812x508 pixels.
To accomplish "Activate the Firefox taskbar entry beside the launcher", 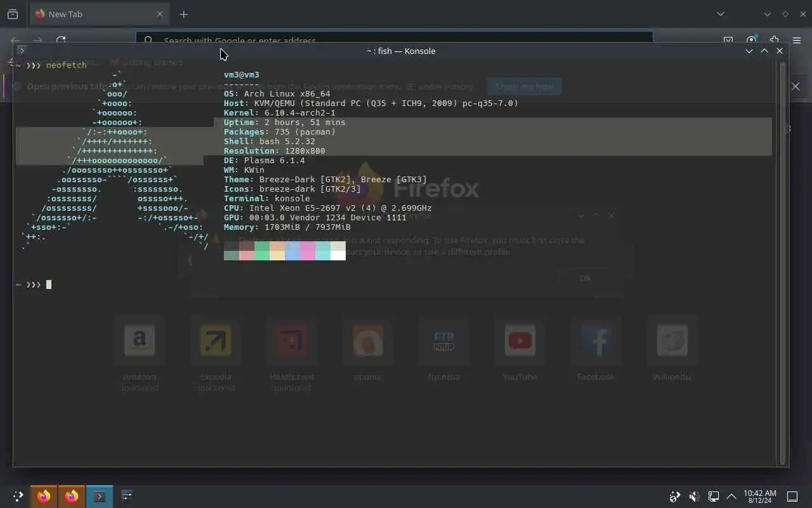I will click(44, 496).
